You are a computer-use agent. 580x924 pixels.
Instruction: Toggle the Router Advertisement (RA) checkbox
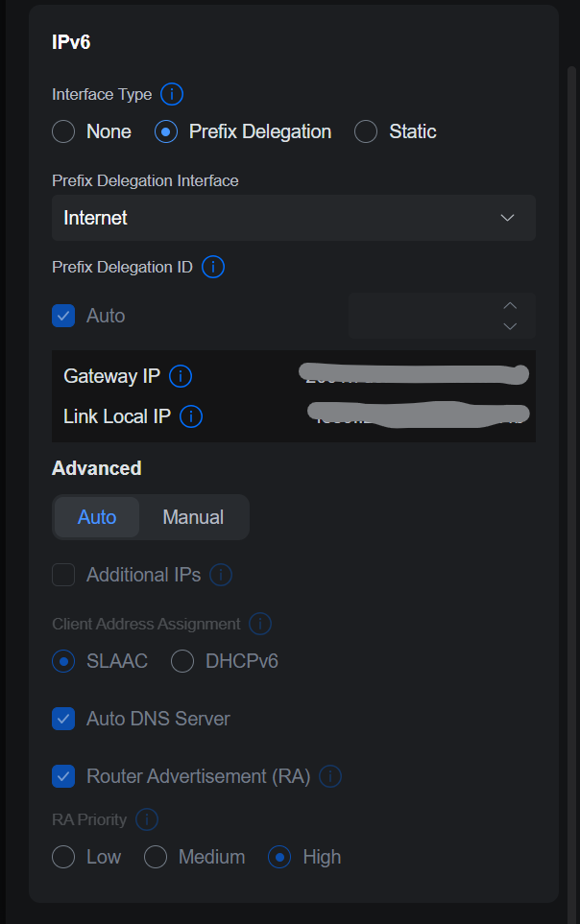[x=63, y=776]
